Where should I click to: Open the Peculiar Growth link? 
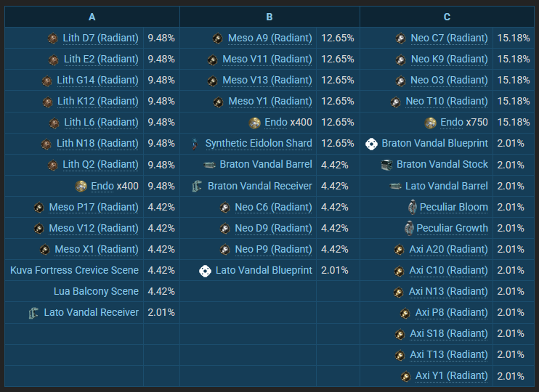click(452, 229)
